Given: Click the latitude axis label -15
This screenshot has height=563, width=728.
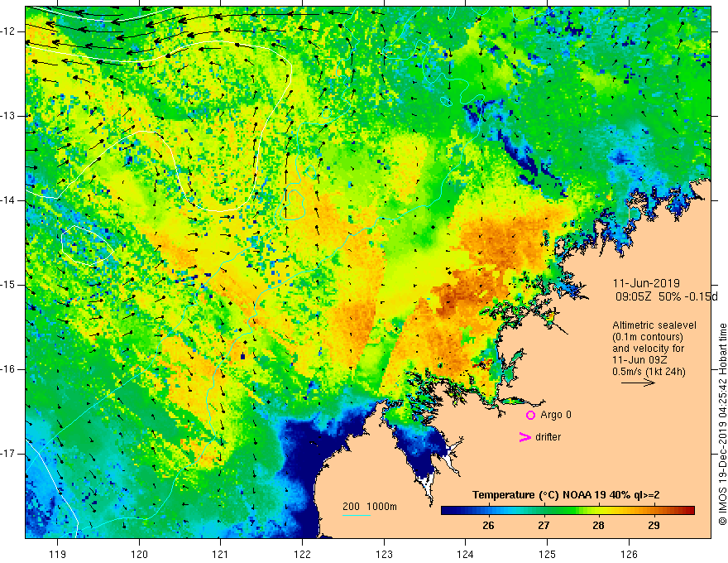Looking at the screenshot, I should 8,285.
